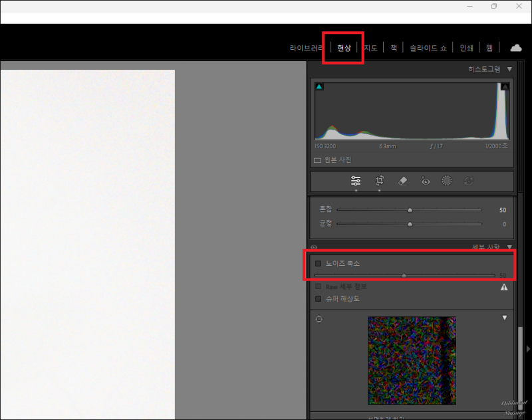Click the noise detail preview thumbnail

pyautogui.click(x=412, y=360)
